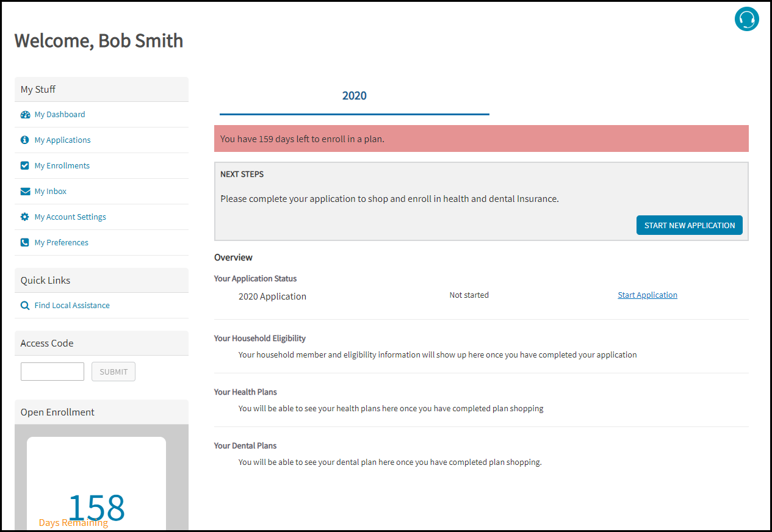772x532 pixels.
Task: Click the 'Your Health Plans' heading
Action: coord(245,392)
